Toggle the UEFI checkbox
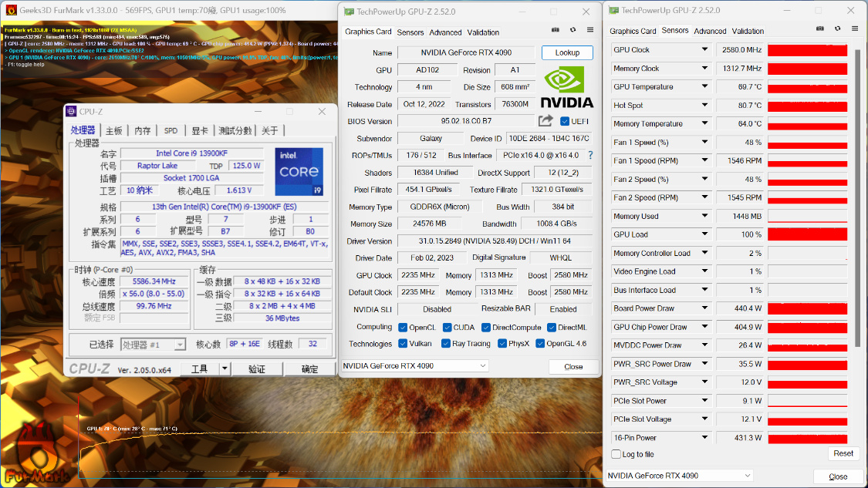The image size is (868, 488). (x=565, y=121)
